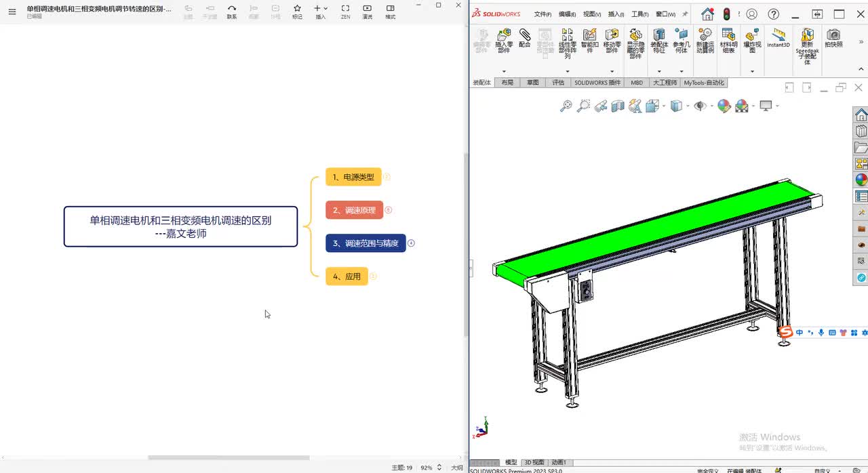Click 爆炸视图 (Exploded View) tool
The height and width of the screenshot is (473, 868).
pos(752,41)
